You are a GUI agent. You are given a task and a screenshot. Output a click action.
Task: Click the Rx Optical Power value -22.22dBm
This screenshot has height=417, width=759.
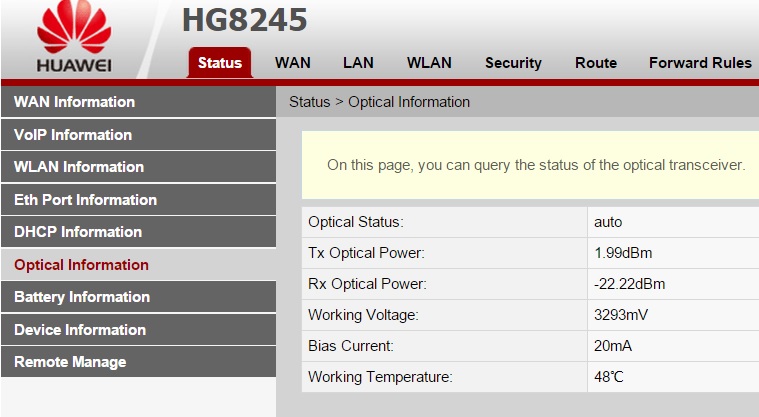(x=629, y=284)
